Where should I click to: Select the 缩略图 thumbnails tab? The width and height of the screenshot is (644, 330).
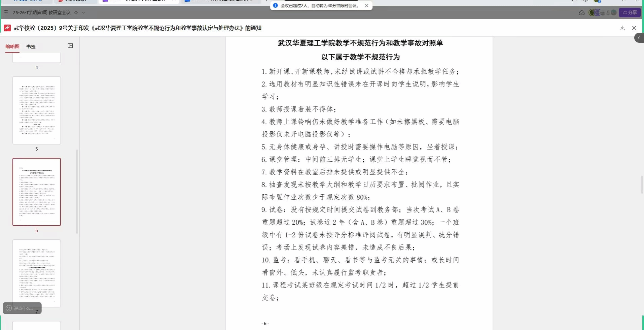pyautogui.click(x=12, y=46)
